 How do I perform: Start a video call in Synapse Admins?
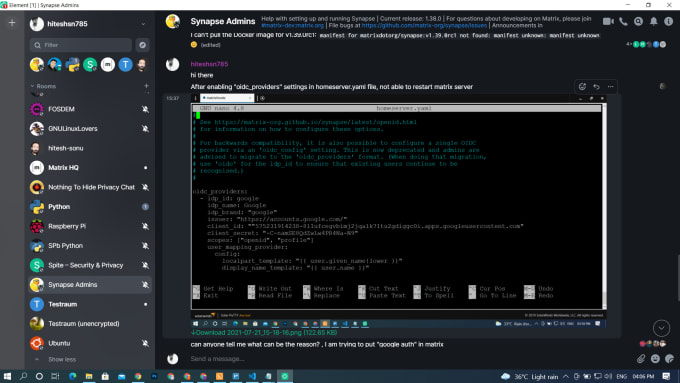pos(608,21)
